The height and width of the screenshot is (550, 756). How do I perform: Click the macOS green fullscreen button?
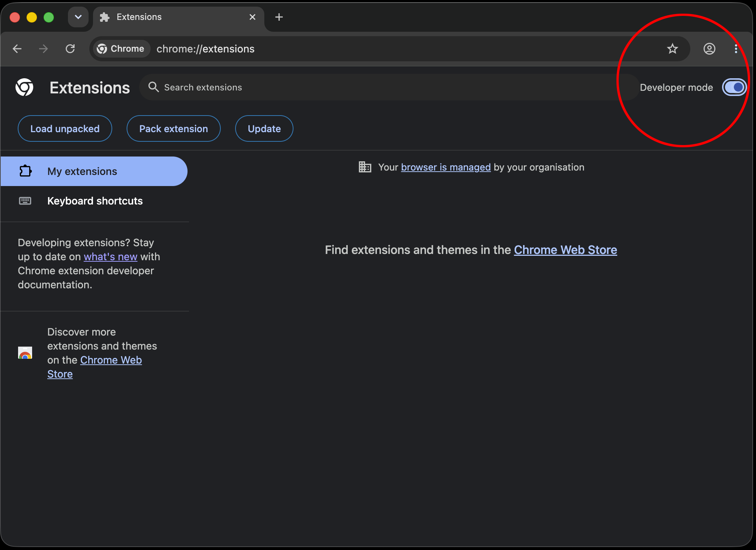[49, 17]
